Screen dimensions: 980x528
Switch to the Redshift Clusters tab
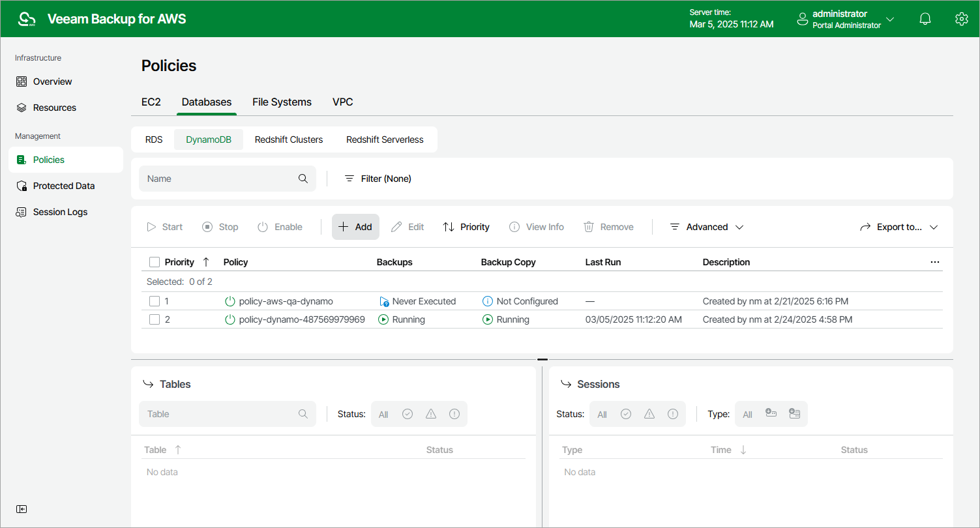(x=288, y=139)
